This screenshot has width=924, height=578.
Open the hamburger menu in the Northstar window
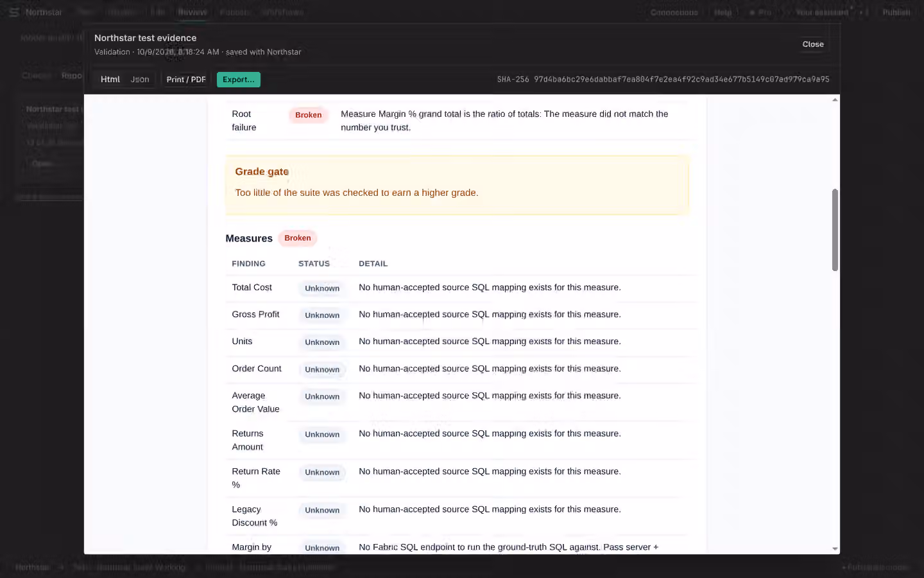14,12
